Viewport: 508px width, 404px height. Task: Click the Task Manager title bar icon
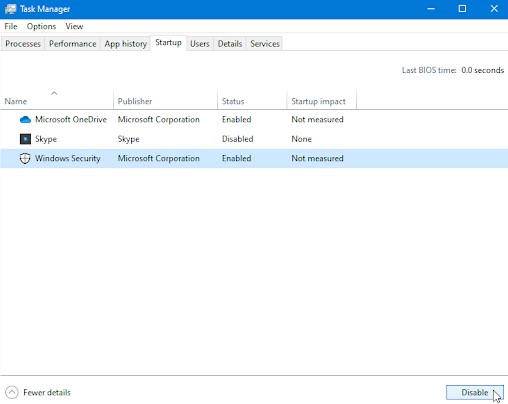pyautogui.click(x=10, y=9)
